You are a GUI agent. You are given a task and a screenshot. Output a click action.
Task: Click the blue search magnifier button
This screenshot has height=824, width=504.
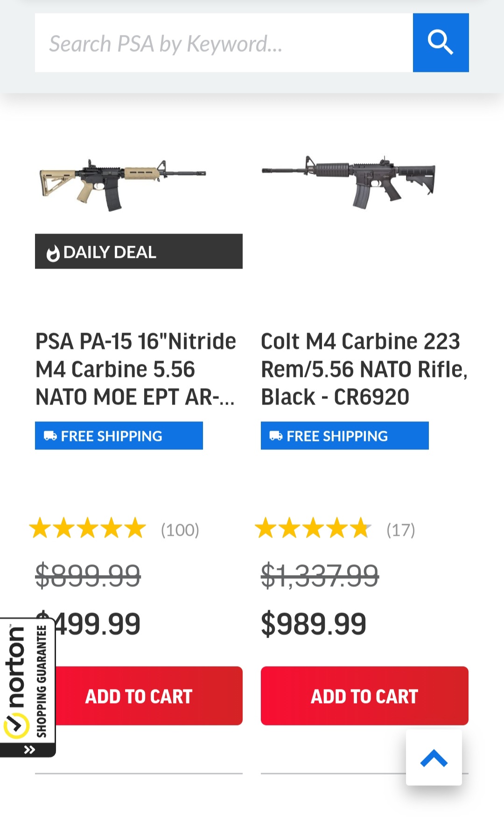(x=441, y=43)
